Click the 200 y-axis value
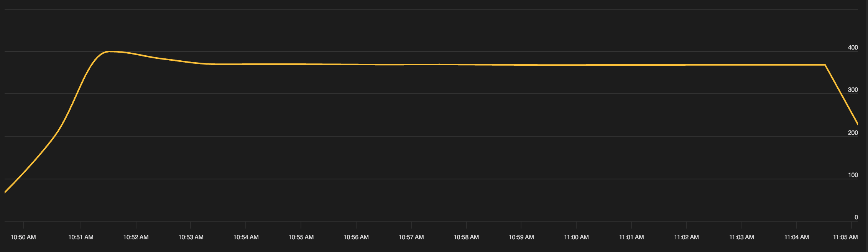868x252 pixels. point(853,133)
